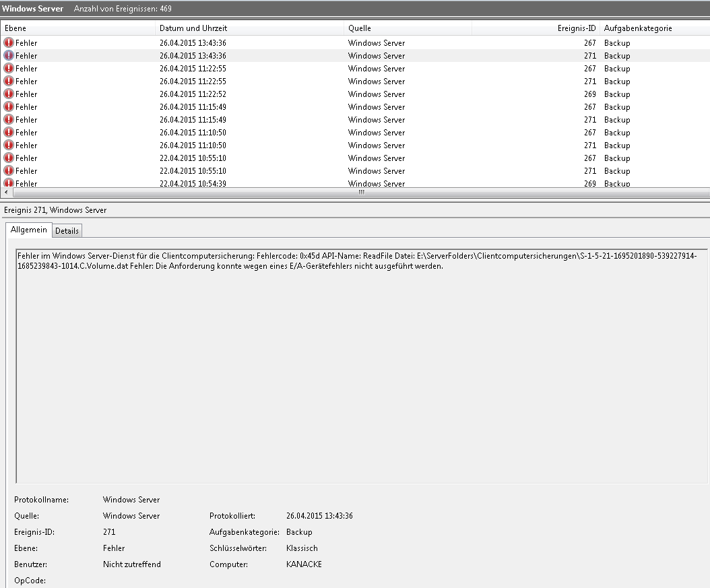Sort by the Ebene column header
This screenshot has height=588, width=710.
coord(78,28)
